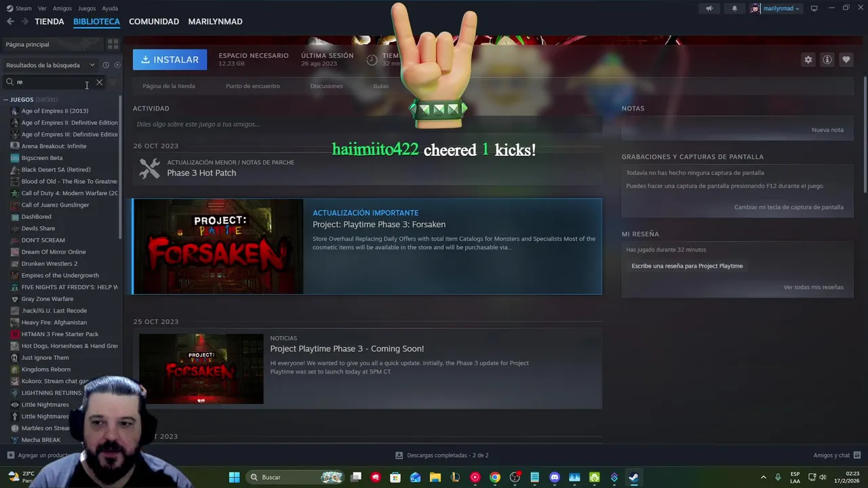868x488 pixels.
Task: Open OBS Studio from the taskbar
Action: click(x=515, y=477)
